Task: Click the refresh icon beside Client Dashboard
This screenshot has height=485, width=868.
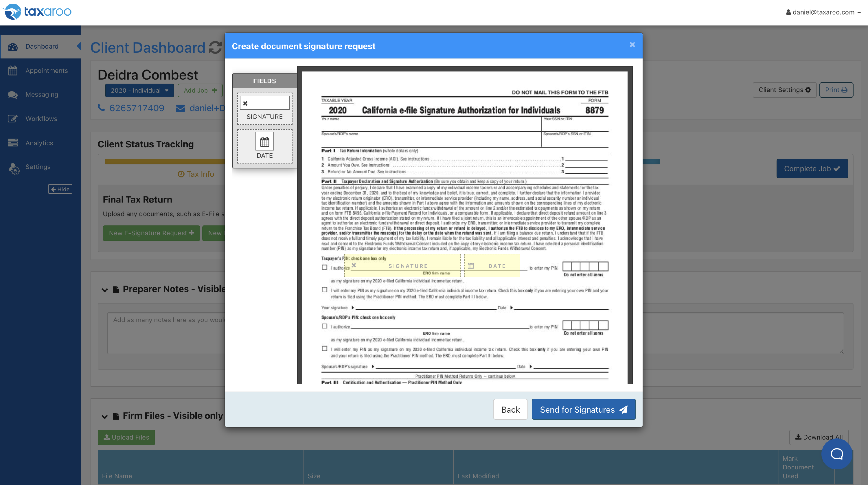Action: pyautogui.click(x=215, y=47)
